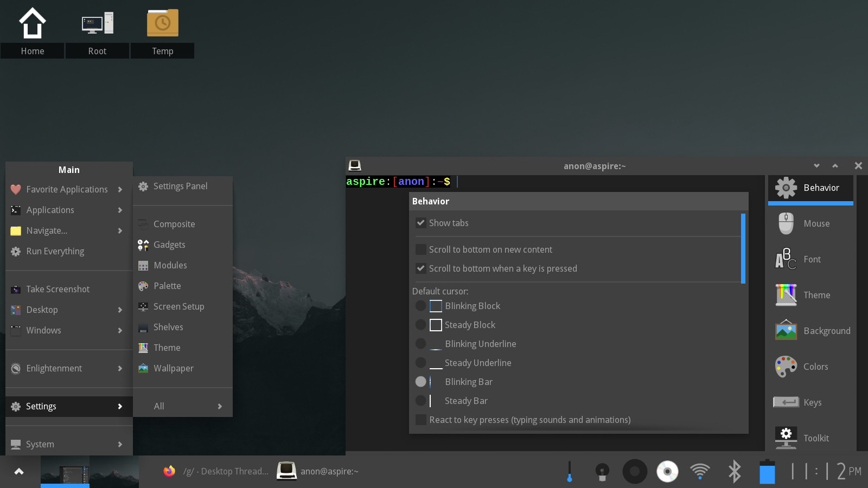Viewport: 868px width, 488px height.
Task: Select the Steady Underline cursor radio button
Action: (x=420, y=363)
